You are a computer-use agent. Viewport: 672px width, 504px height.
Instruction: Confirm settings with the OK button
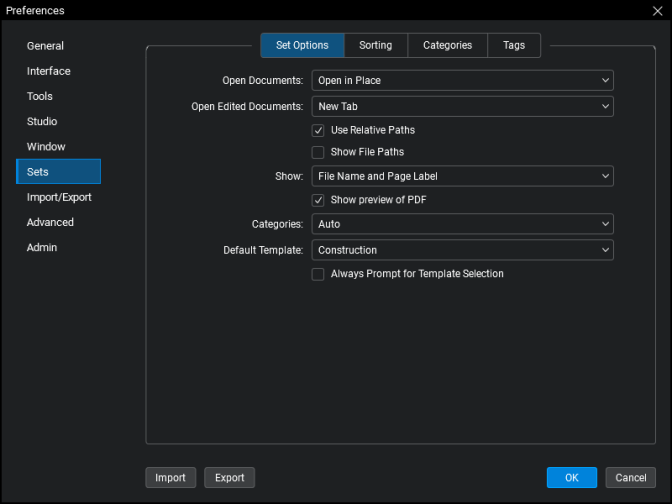(x=571, y=478)
